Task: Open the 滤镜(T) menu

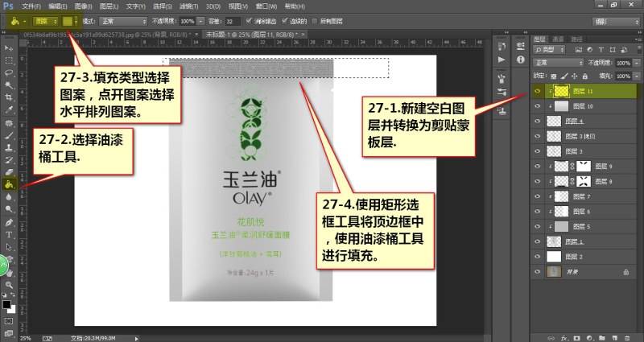Action: pos(189,6)
